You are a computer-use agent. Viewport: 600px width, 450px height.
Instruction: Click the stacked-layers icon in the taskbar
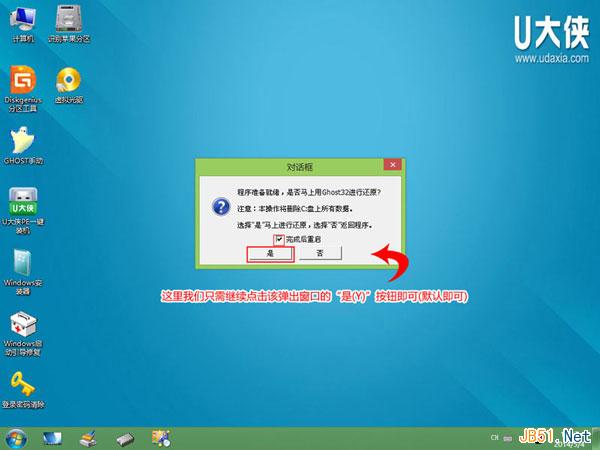click(88, 438)
